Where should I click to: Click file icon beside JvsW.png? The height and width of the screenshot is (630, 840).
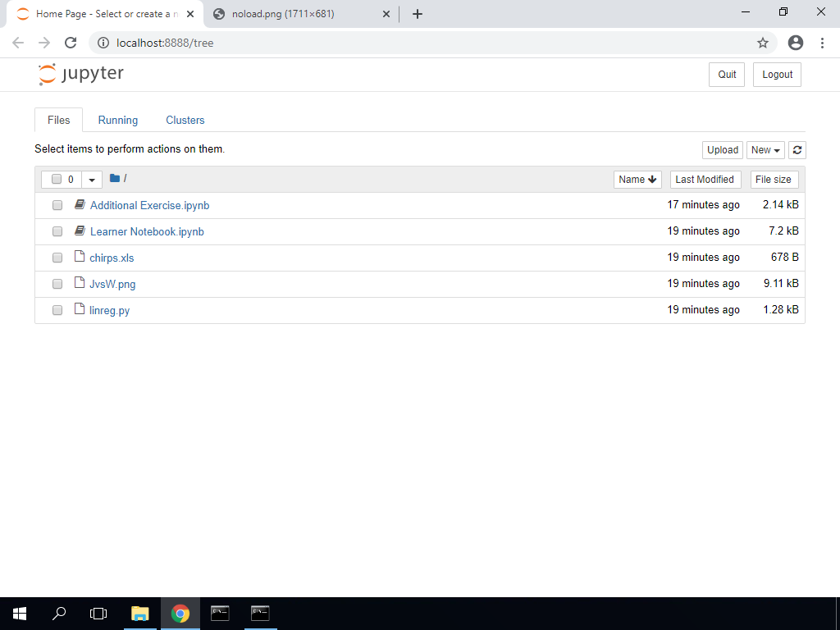(x=80, y=282)
